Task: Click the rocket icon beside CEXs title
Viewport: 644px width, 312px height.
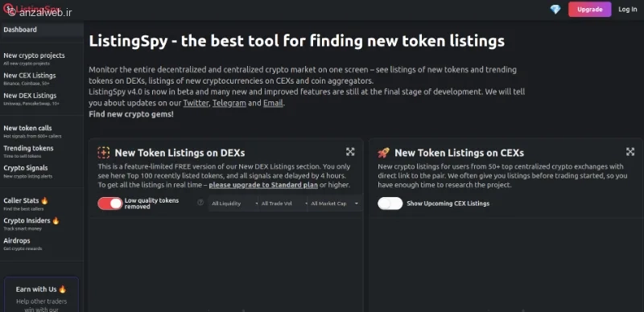Action: pos(383,153)
